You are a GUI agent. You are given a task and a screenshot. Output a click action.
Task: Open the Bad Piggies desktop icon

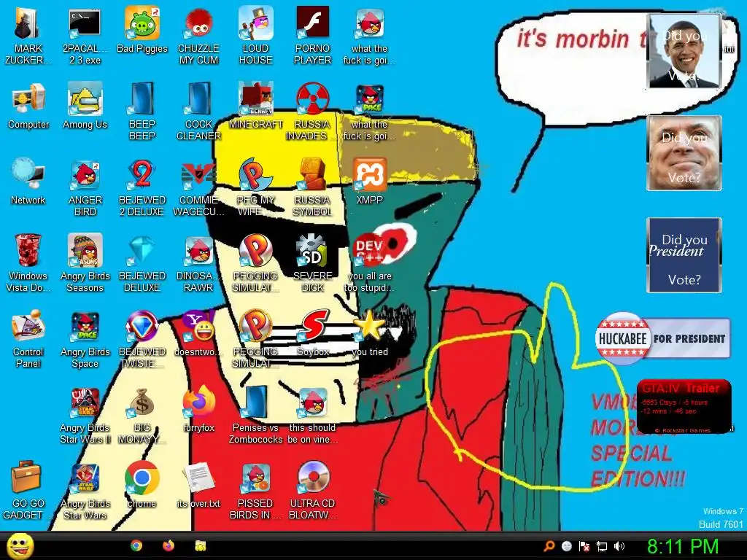142,31
